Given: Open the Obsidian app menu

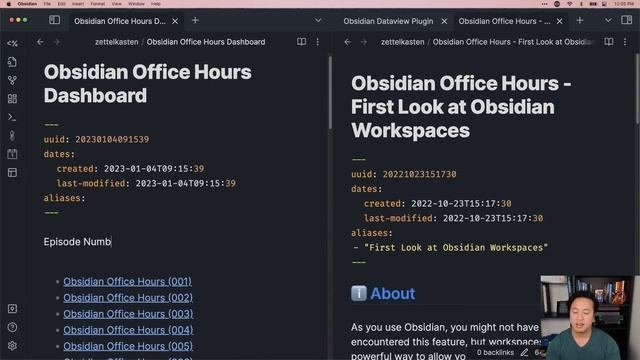Looking at the screenshot, I should pyautogui.click(x=27, y=4).
